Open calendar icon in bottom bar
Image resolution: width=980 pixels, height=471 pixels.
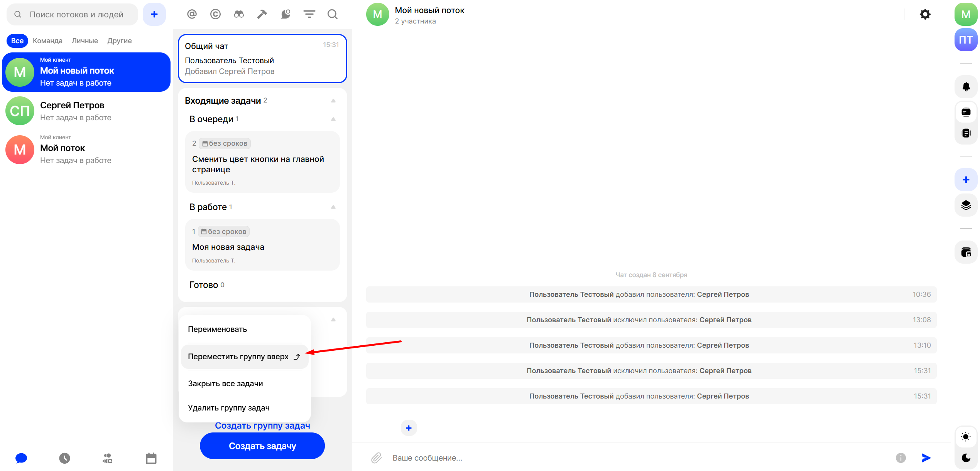coord(151,458)
